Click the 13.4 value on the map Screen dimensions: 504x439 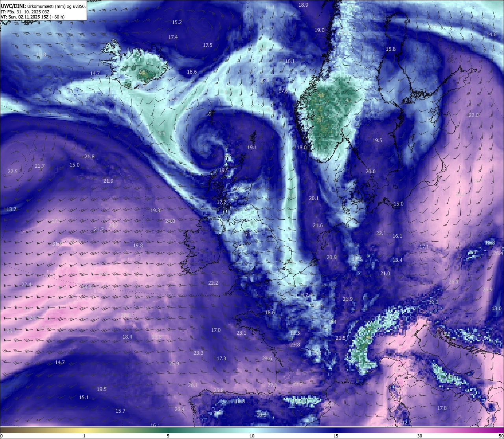click(x=398, y=260)
